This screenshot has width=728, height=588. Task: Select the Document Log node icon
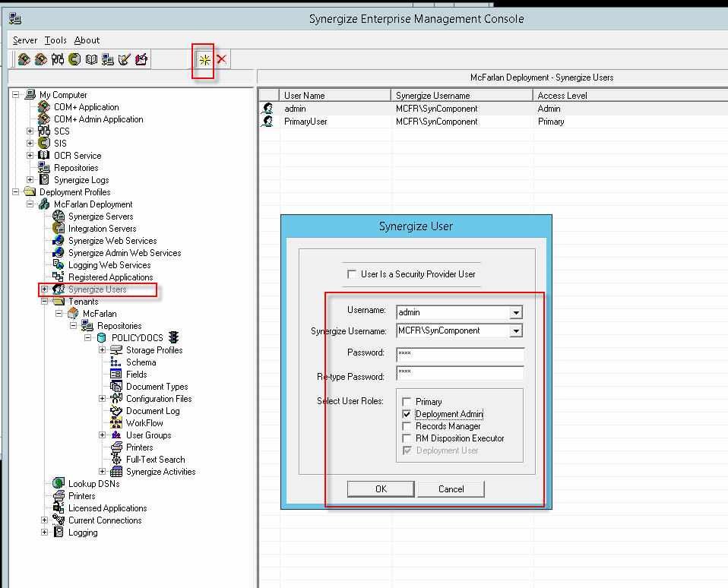click(116, 411)
